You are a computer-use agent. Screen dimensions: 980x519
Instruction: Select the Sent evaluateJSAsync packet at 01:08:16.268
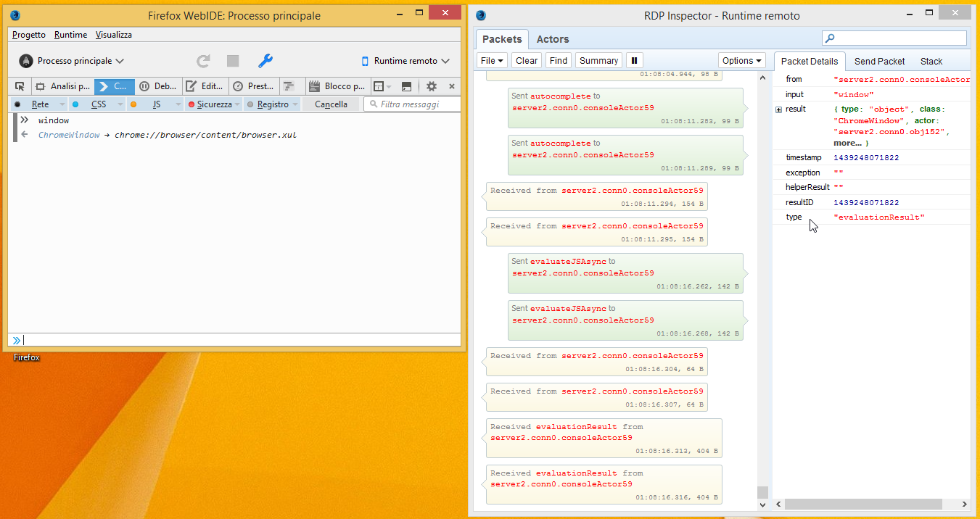tap(625, 320)
